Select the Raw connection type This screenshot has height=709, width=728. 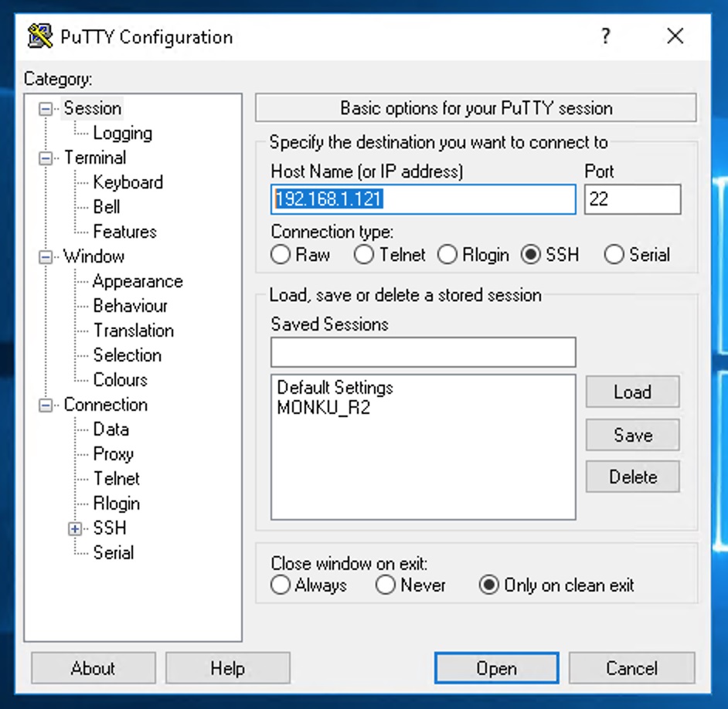(281, 255)
